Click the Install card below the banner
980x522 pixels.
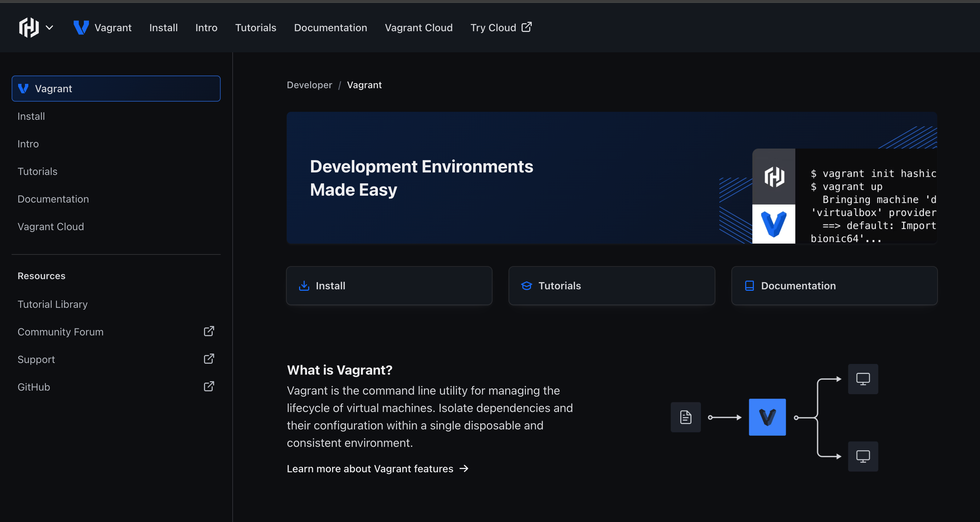389,285
